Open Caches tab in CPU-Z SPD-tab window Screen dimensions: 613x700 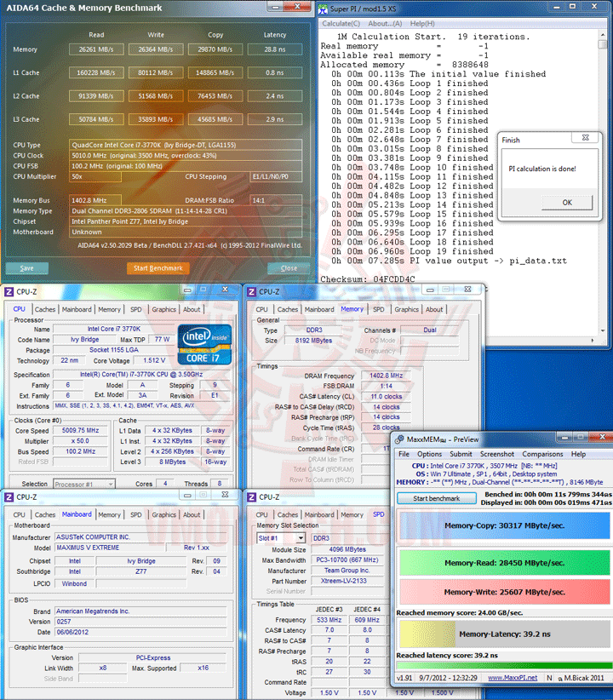tap(288, 514)
